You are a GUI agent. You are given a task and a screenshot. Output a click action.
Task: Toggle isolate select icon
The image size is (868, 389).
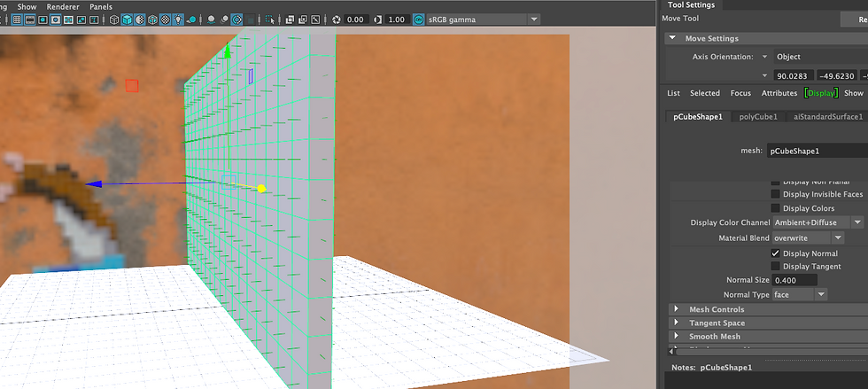[x=270, y=19]
